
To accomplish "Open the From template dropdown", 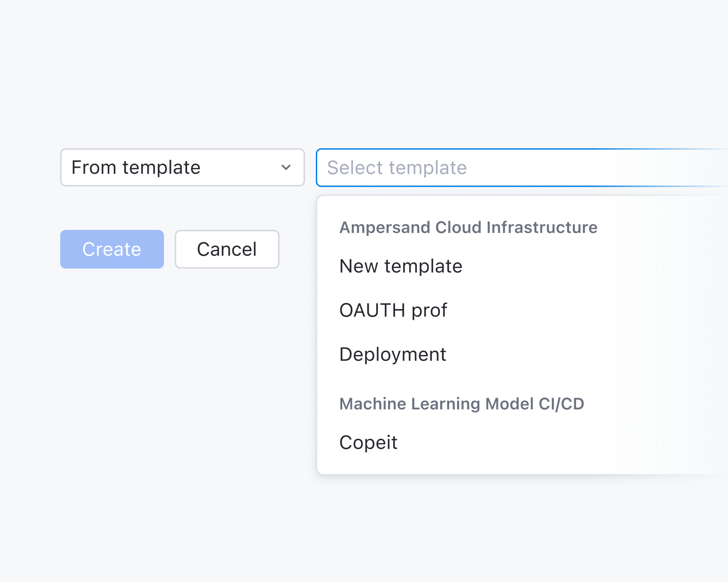I will [182, 167].
